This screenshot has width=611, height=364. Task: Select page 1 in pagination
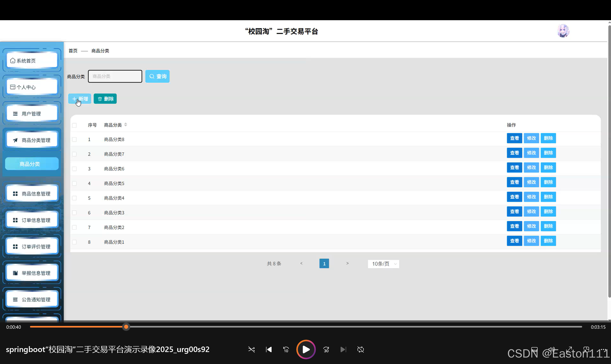click(x=324, y=263)
